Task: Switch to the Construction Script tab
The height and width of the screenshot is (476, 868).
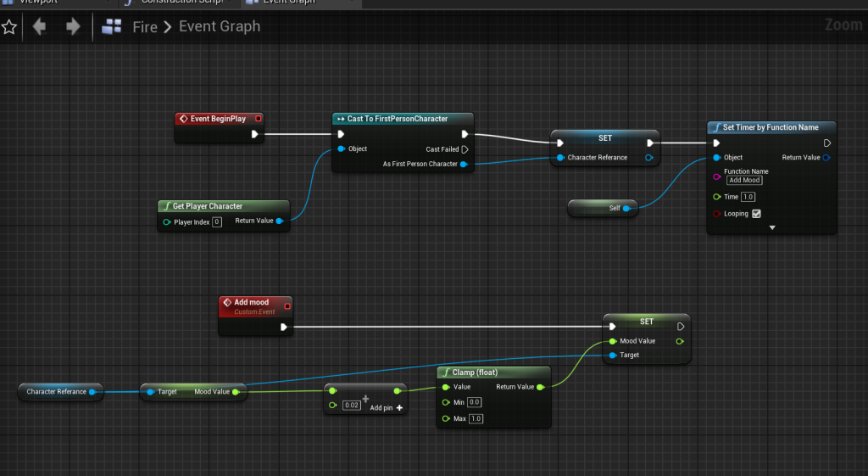Action: click(180, 3)
